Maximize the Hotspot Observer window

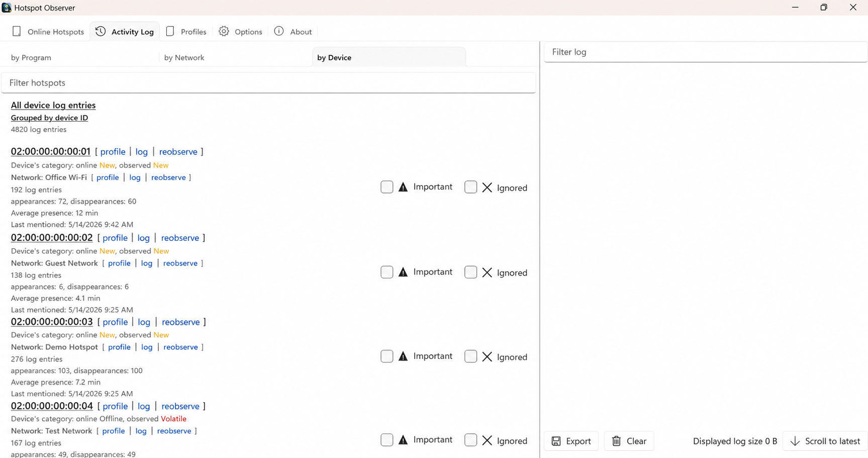click(824, 8)
